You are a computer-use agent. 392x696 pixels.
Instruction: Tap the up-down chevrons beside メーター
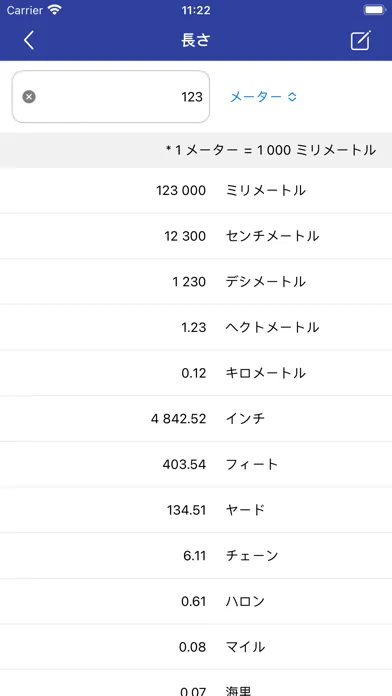click(292, 97)
